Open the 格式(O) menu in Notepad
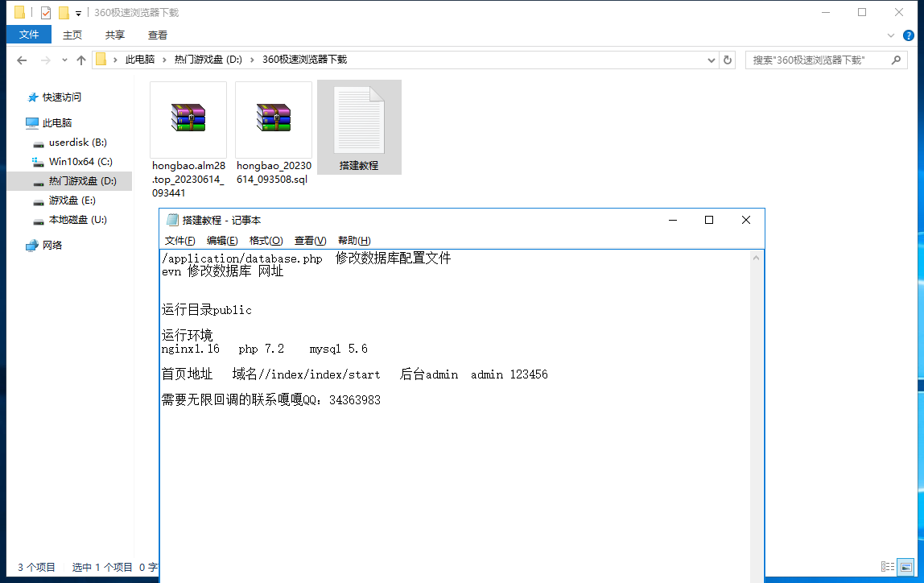This screenshot has height=583, width=924. pyautogui.click(x=266, y=241)
